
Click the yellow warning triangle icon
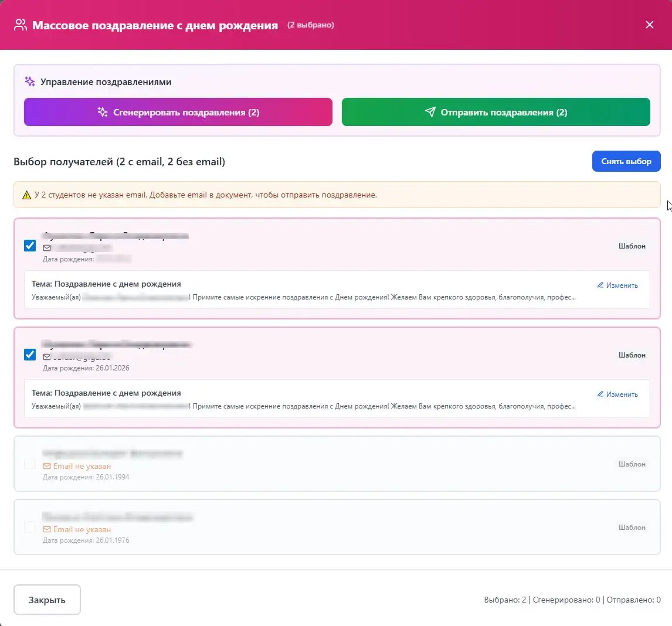click(x=26, y=195)
